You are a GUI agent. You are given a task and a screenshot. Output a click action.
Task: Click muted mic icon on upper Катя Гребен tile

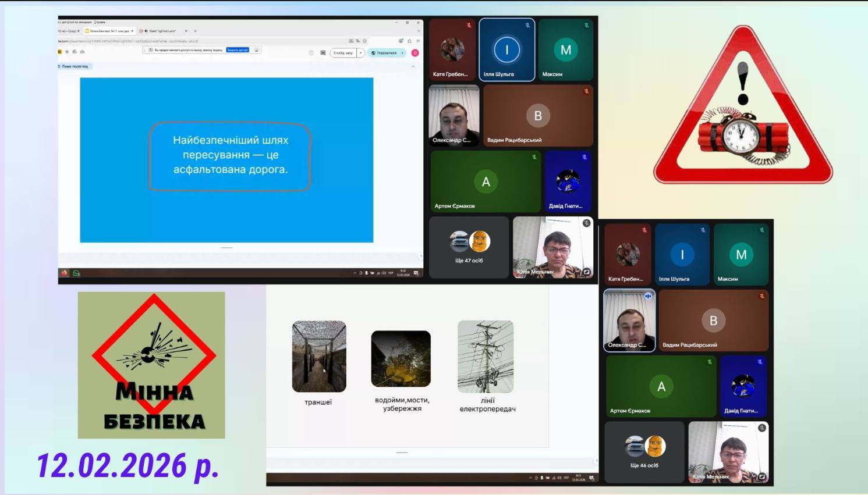[x=469, y=26]
